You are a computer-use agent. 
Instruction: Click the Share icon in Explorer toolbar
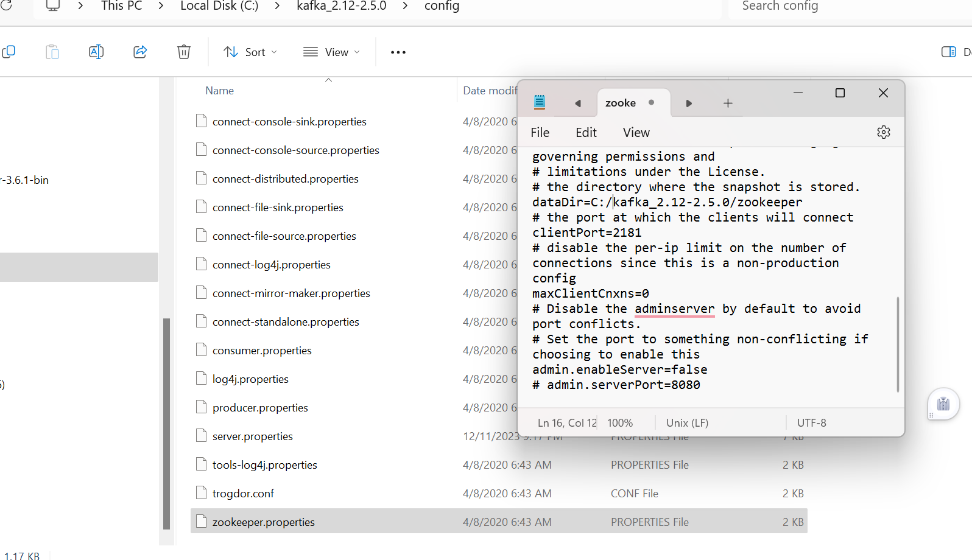click(140, 52)
